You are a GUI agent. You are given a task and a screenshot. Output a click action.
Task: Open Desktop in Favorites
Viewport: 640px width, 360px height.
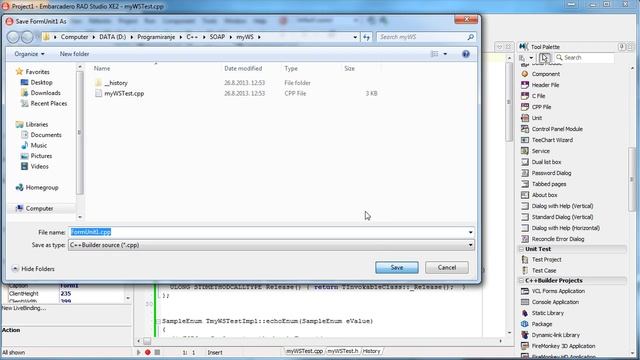(37, 82)
